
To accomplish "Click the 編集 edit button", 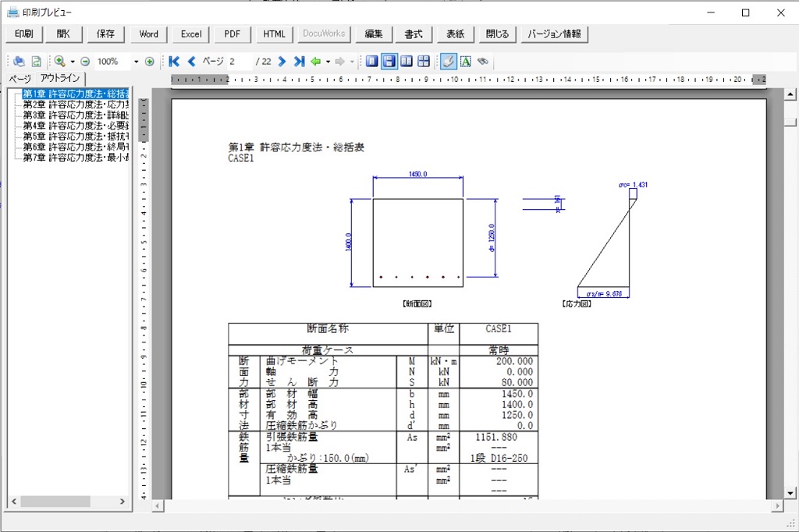I will [x=374, y=34].
